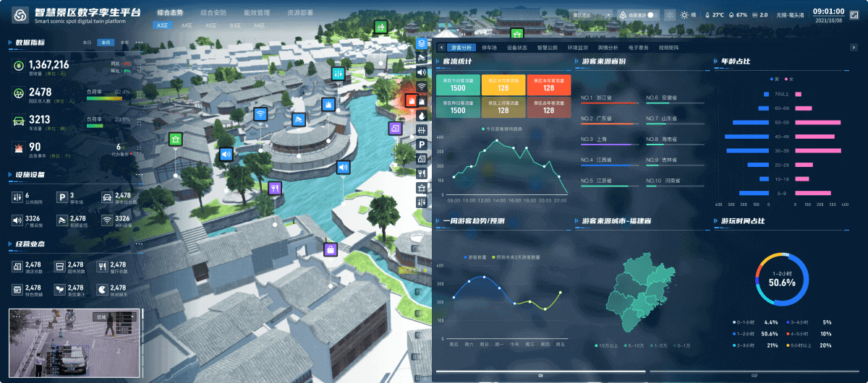Click the restaurant fork icon in map toolbar
This screenshot has width=868, height=383.
point(422,173)
